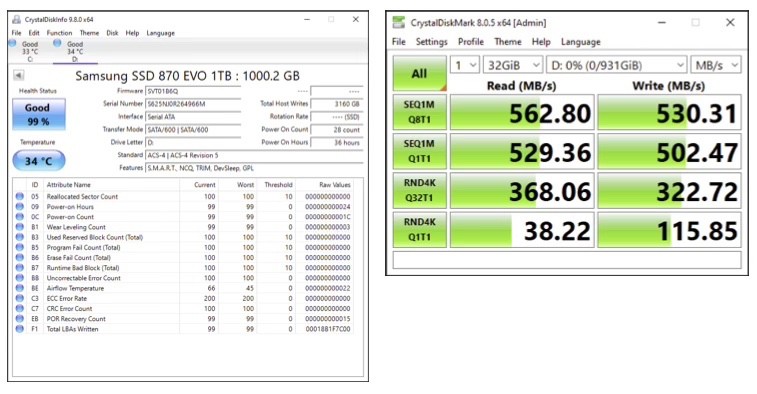Click the Serial Number field
This screenshot has height=394, width=757.
[193, 104]
